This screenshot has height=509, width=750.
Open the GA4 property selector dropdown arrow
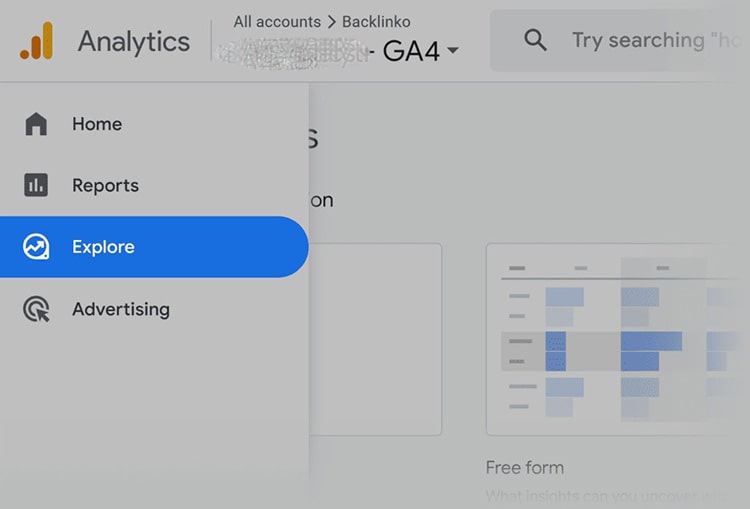[452, 49]
